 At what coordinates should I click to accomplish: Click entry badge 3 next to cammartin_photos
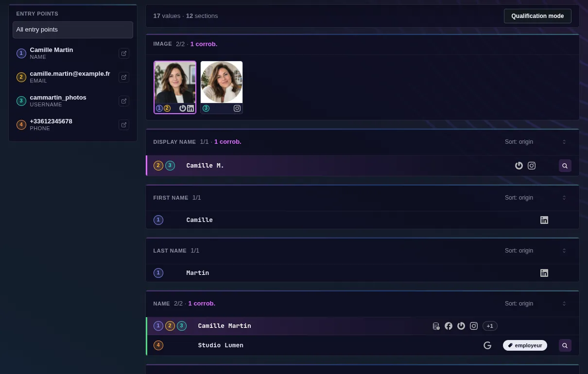point(21,101)
